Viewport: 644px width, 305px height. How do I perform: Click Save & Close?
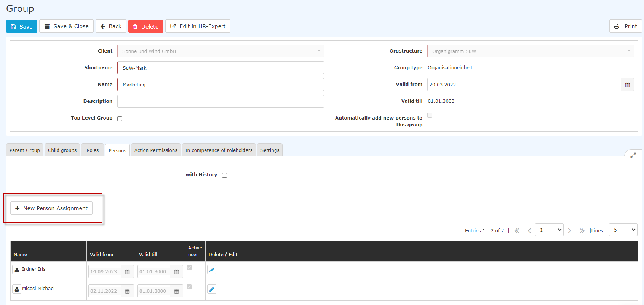pyautogui.click(x=66, y=26)
